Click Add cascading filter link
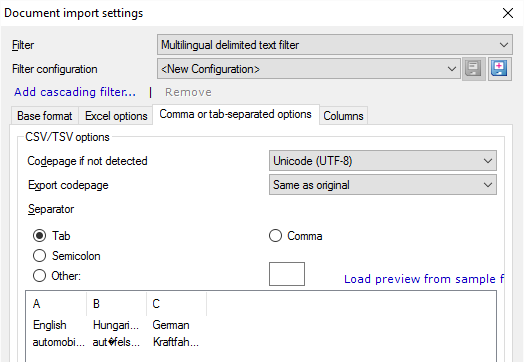This screenshot has width=524, height=362. [75, 92]
